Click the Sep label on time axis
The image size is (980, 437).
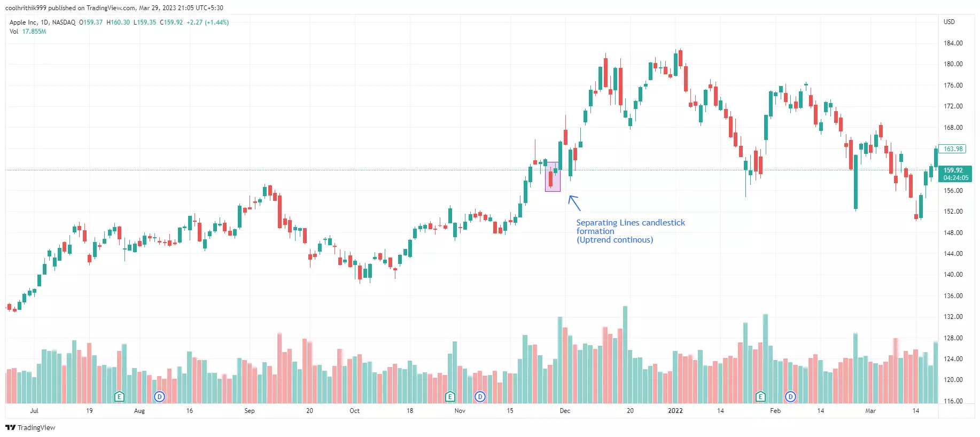[x=250, y=411]
